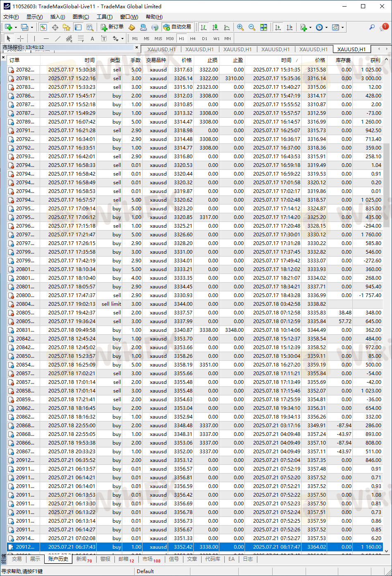The width and height of the screenshot is (392, 576).
Task: Toggle 自动交易 auto trading
Action: coord(177,27)
